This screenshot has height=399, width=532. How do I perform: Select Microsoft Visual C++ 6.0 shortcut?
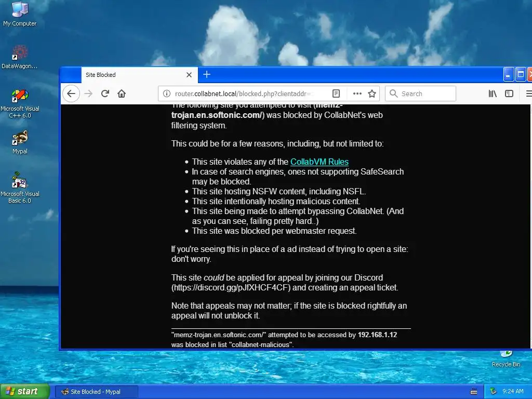20,103
